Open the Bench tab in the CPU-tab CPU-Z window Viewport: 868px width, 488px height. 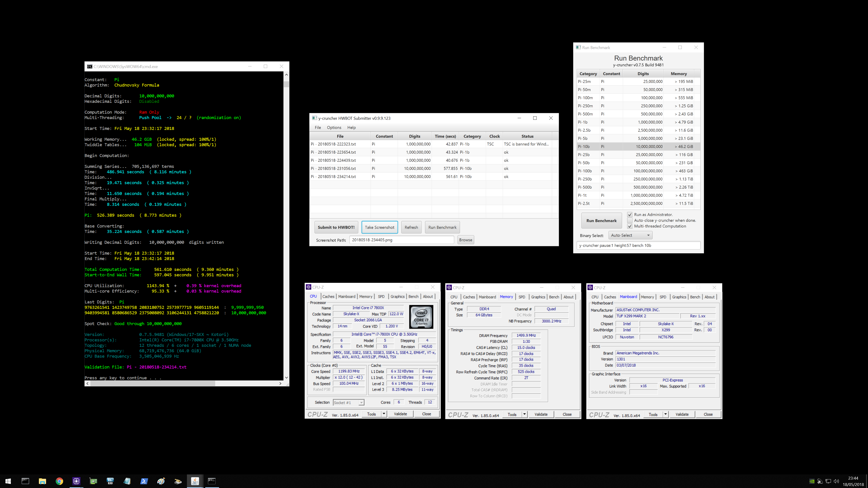[413, 296]
